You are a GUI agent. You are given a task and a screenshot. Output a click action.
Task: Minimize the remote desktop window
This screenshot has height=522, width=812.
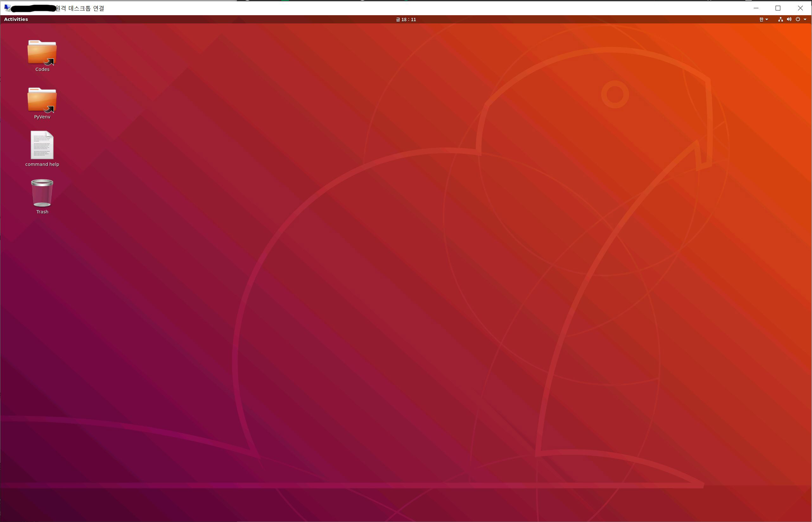756,8
